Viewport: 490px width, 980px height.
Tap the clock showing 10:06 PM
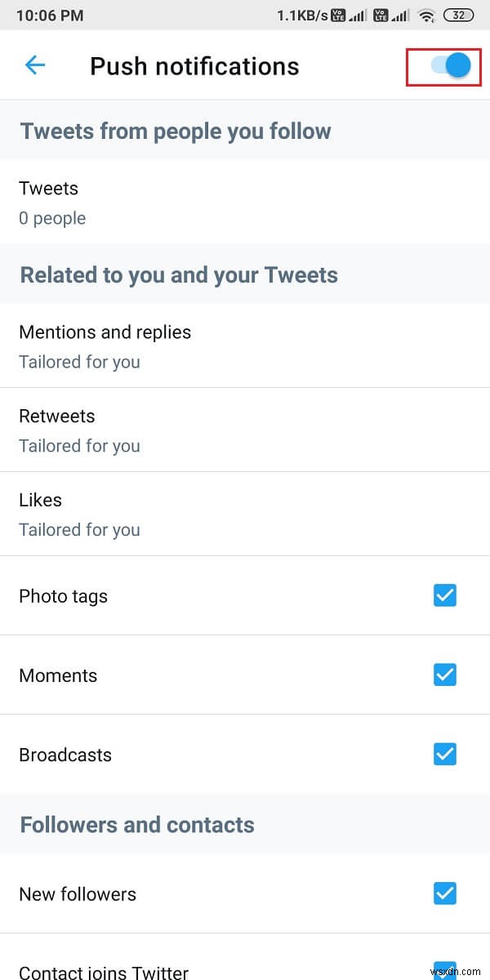coord(49,15)
